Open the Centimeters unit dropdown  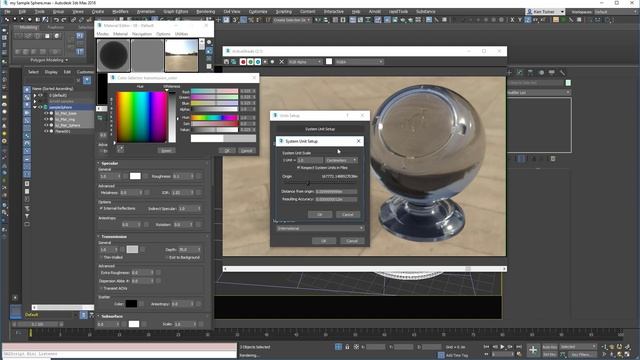[342, 160]
